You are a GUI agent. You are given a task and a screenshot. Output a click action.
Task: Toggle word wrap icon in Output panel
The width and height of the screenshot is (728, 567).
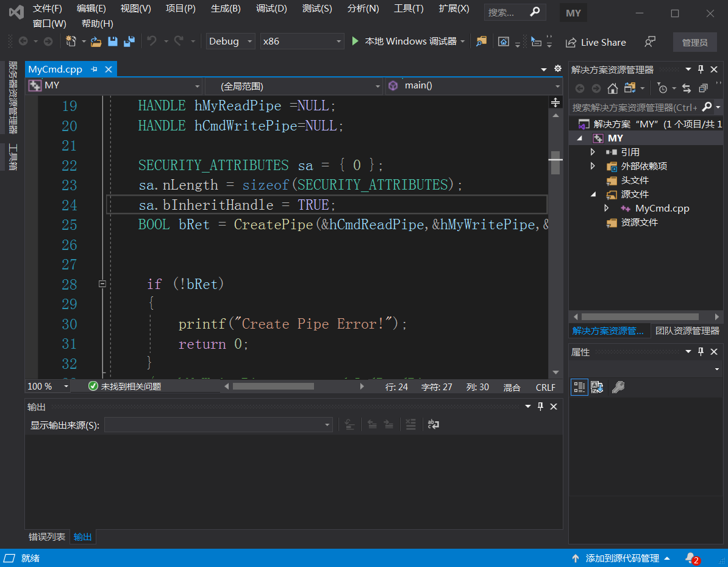point(434,424)
